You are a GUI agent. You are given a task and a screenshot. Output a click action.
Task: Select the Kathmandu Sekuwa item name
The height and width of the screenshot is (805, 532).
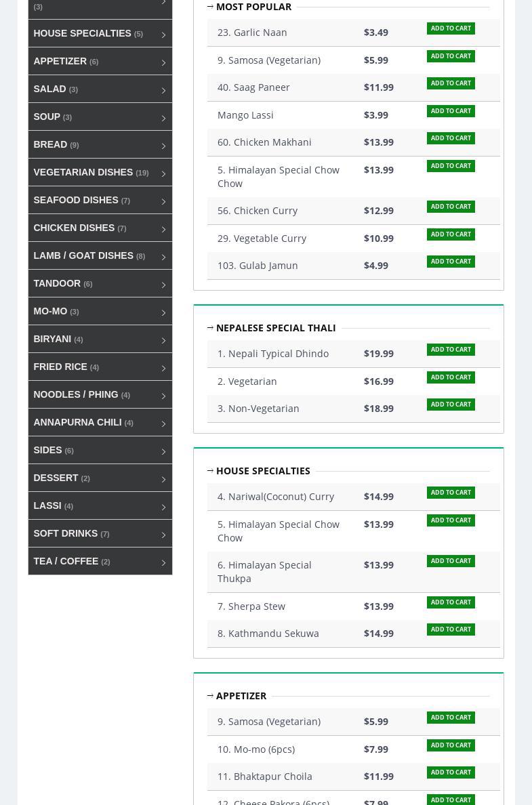(x=268, y=634)
